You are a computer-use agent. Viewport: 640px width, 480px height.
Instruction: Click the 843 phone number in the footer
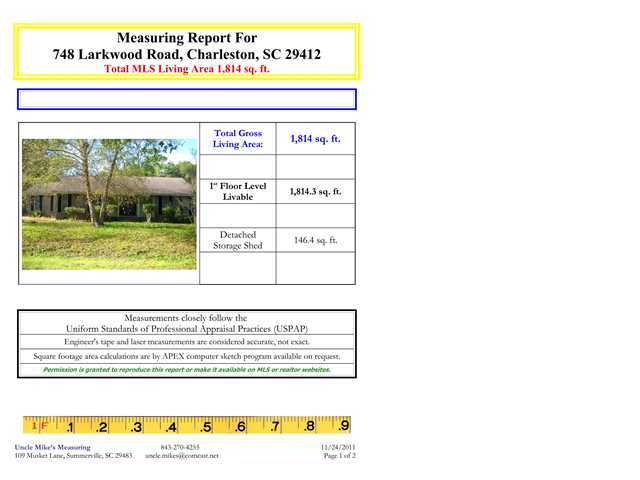(180, 447)
